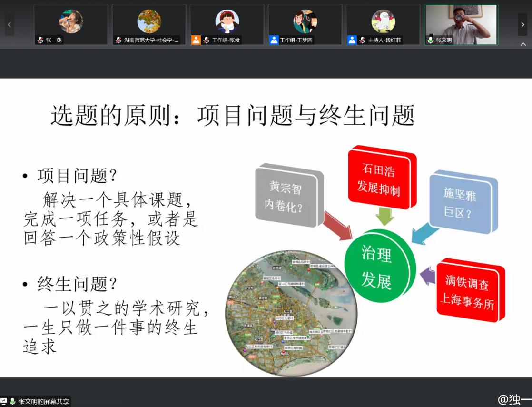This screenshot has width=532, height=407.
Task: Click the orange role badge on 工作组-张俊
Action: pyautogui.click(x=196, y=40)
